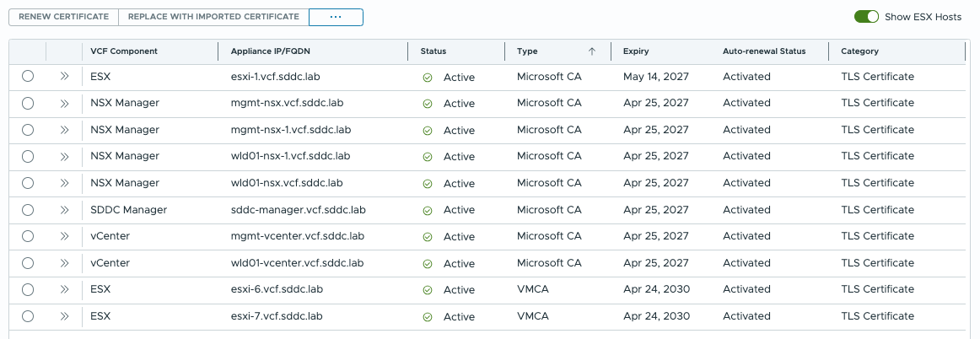980x339 pixels.
Task: Click the Active status icon for esxi-7.vcf.sddc.lab
Action: pos(428,317)
